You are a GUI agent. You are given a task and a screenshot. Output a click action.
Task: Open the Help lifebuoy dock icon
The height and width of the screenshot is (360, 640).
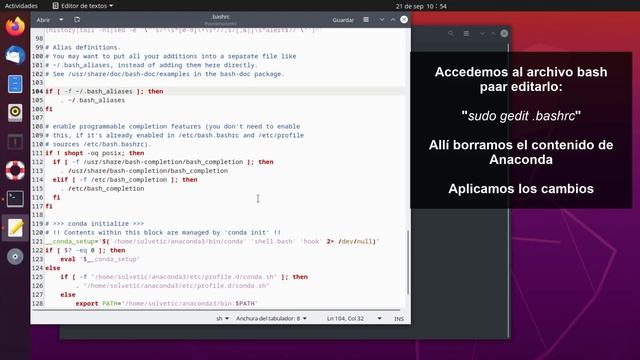point(15,170)
